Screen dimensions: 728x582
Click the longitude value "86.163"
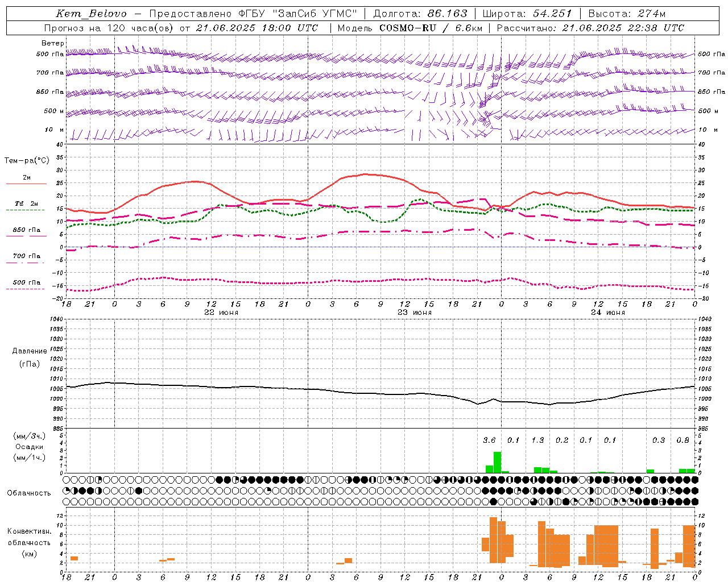pyautogui.click(x=448, y=14)
